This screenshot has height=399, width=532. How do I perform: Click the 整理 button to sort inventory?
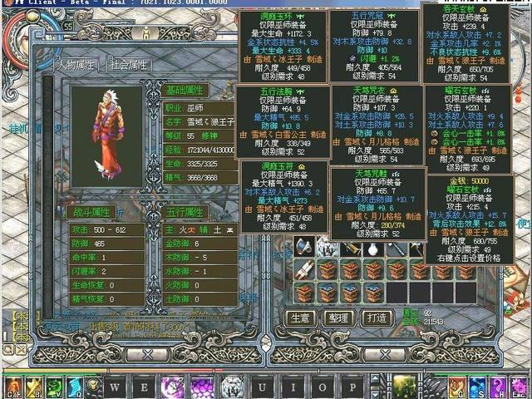(337, 318)
